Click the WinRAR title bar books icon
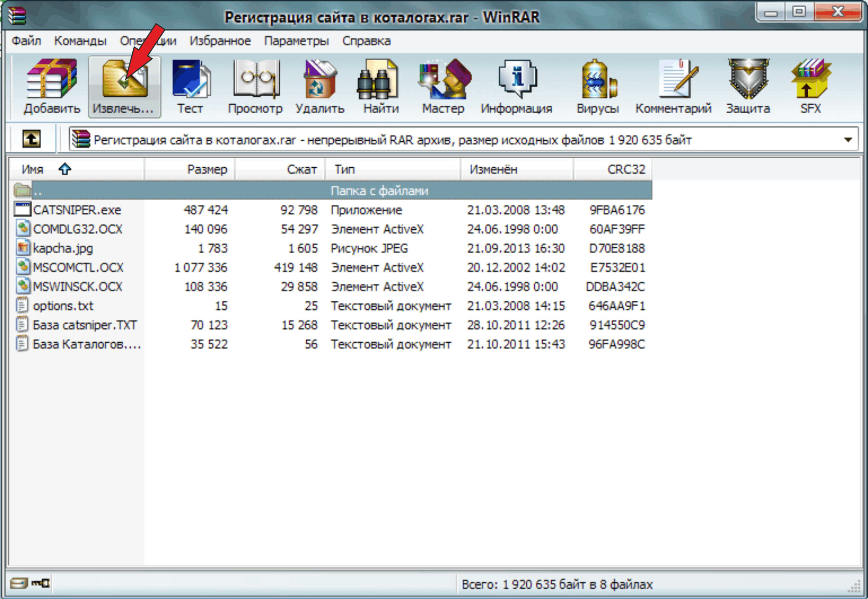The image size is (868, 599). 16,15
